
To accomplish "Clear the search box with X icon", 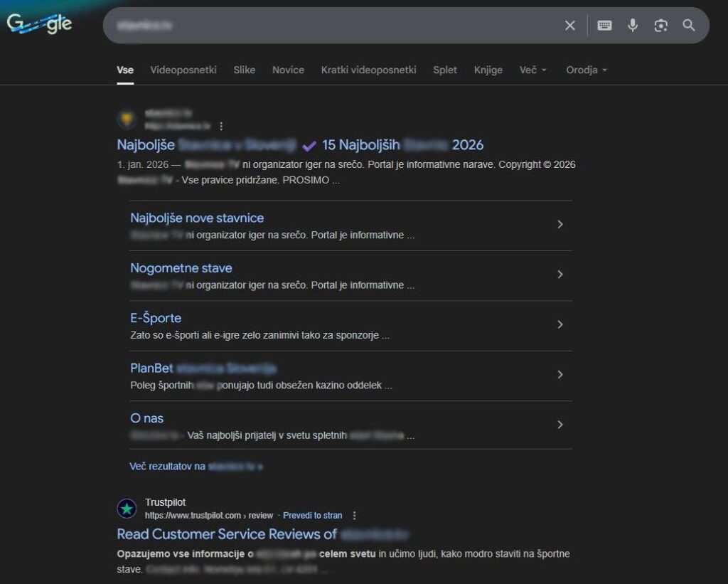I will 569,26.
